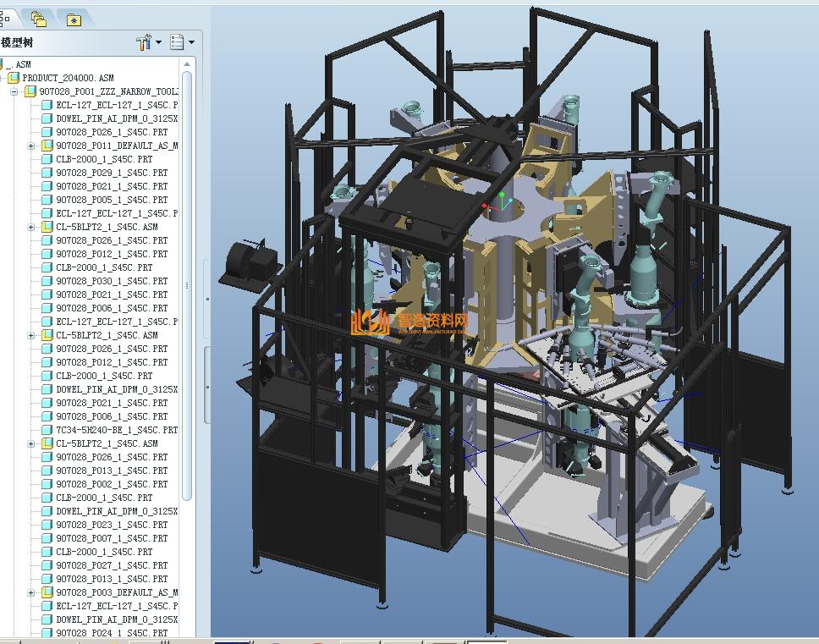
Task: Select part 7C34-5H240-BE_1_S45C.PRT
Action: 116,430
